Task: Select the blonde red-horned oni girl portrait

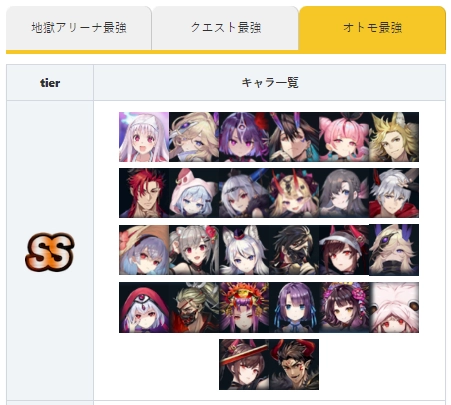Action: (x=294, y=193)
